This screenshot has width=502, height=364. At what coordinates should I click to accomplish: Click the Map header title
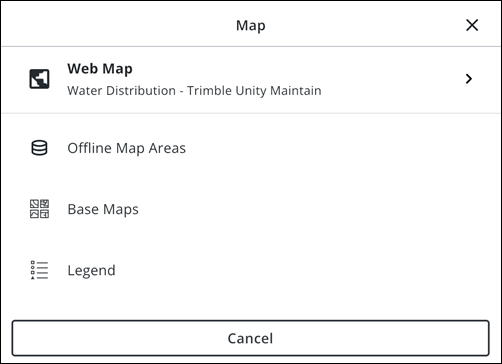coord(251,25)
